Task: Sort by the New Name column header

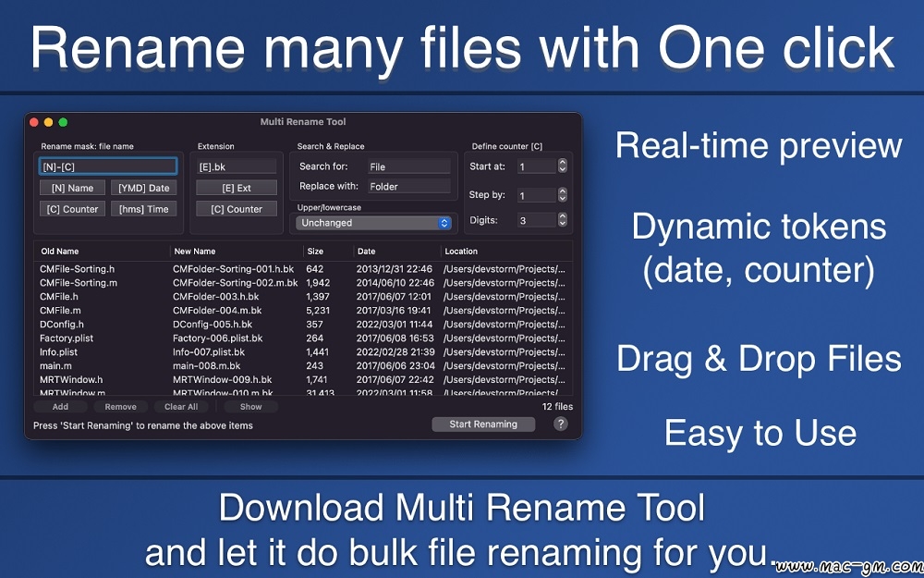Action: [237, 252]
